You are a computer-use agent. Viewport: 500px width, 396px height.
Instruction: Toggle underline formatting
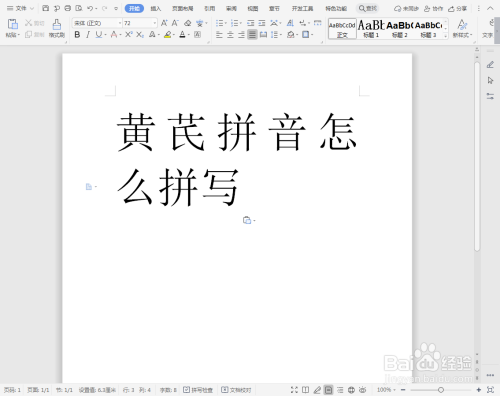tap(98, 34)
